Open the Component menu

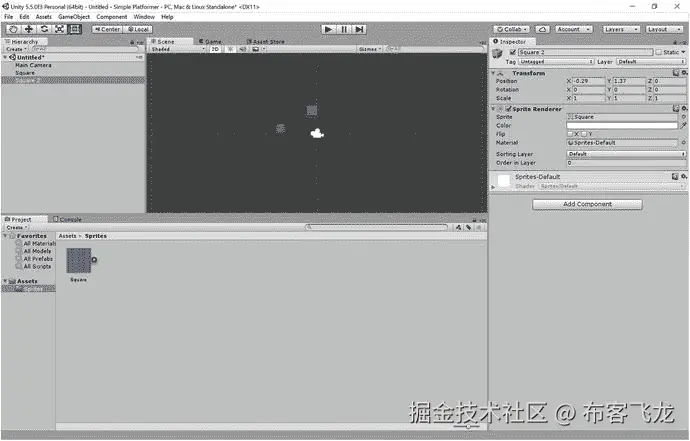(x=112, y=17)
